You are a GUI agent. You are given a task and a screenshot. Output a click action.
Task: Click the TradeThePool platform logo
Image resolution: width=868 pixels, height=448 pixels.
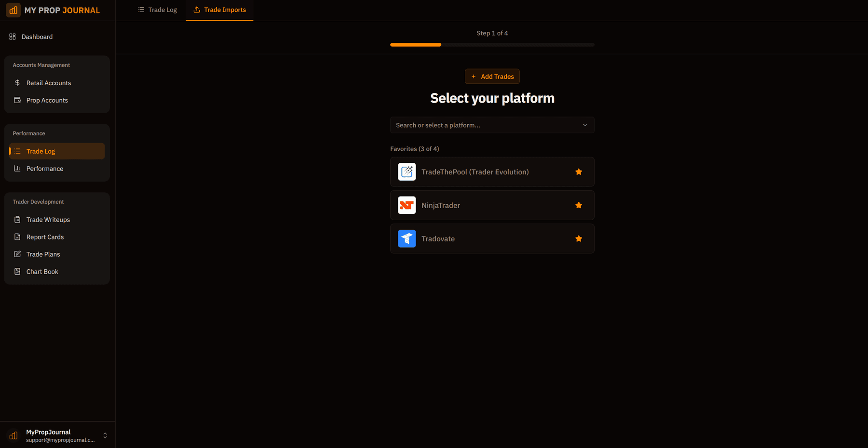(407, 172)
